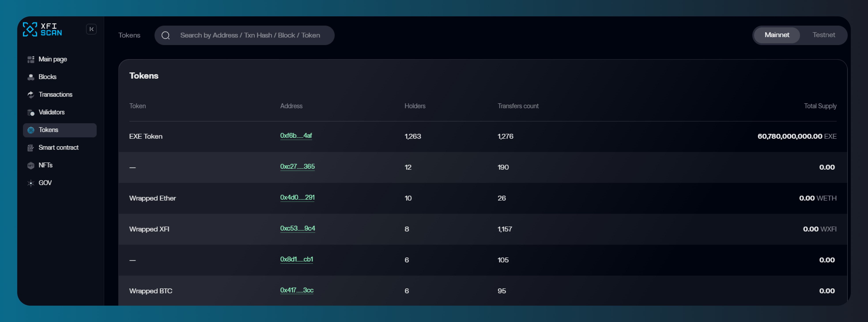Click the Tokens breadcrumb in header
The height and width of the screenshot is (322, 868).
click(129, 35)
